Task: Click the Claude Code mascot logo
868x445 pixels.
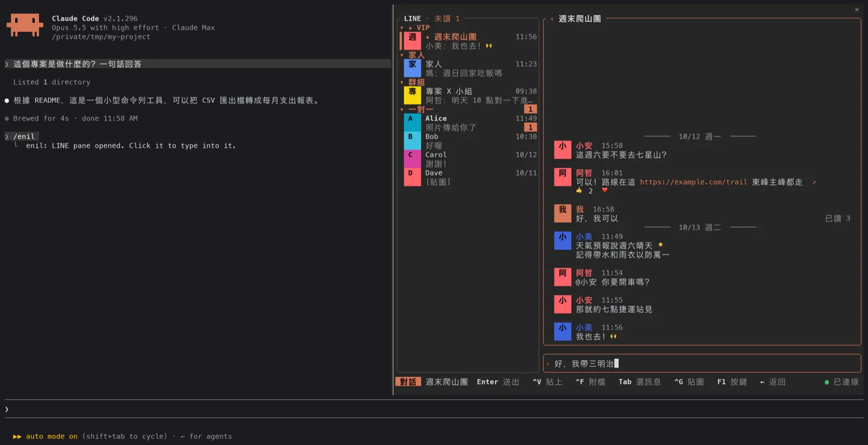Action: coord(24,25)
